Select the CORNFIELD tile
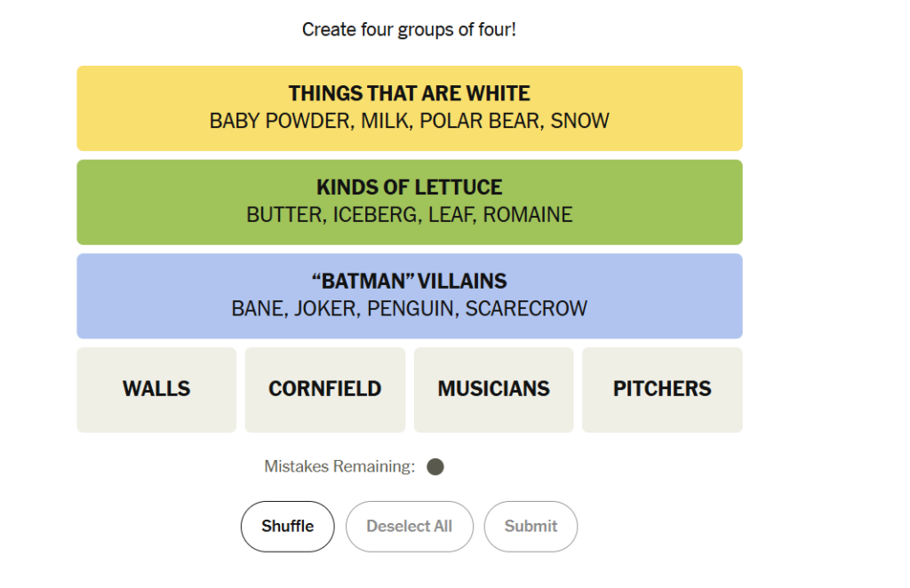910x588 pixels. pos(325,390)
